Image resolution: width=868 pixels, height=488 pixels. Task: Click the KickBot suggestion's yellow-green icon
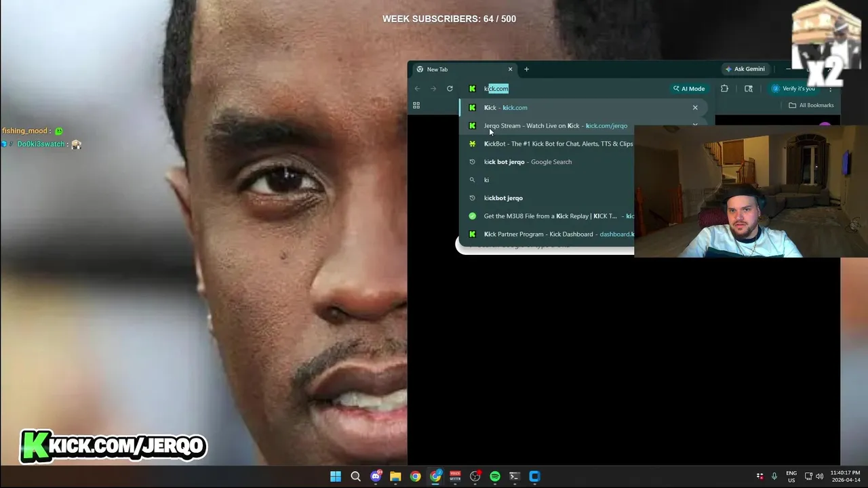tap(473, 144)
